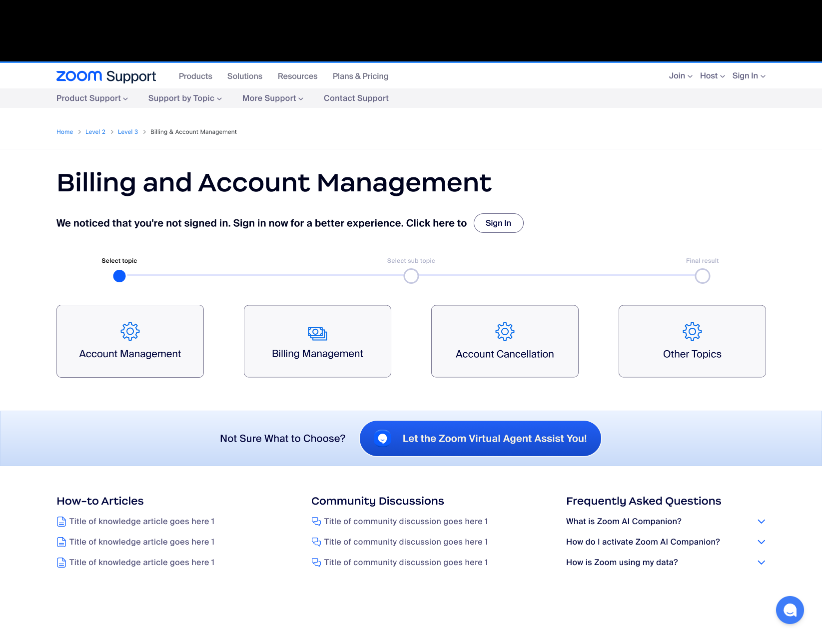Open the floating chat widget icon
Screen dimensions: 822x644
(x=790, y=610)
